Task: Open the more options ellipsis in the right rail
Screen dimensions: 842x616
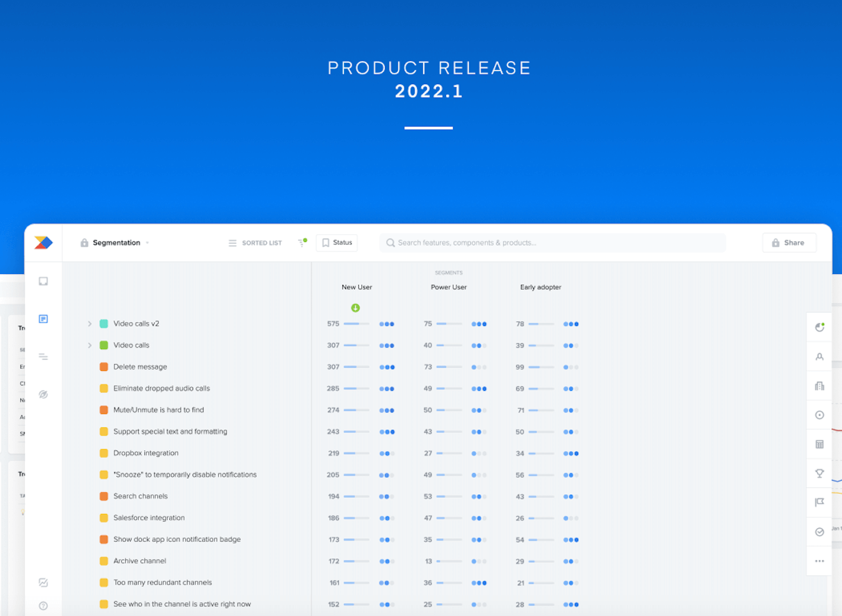Action: click(x=820, y=561)
